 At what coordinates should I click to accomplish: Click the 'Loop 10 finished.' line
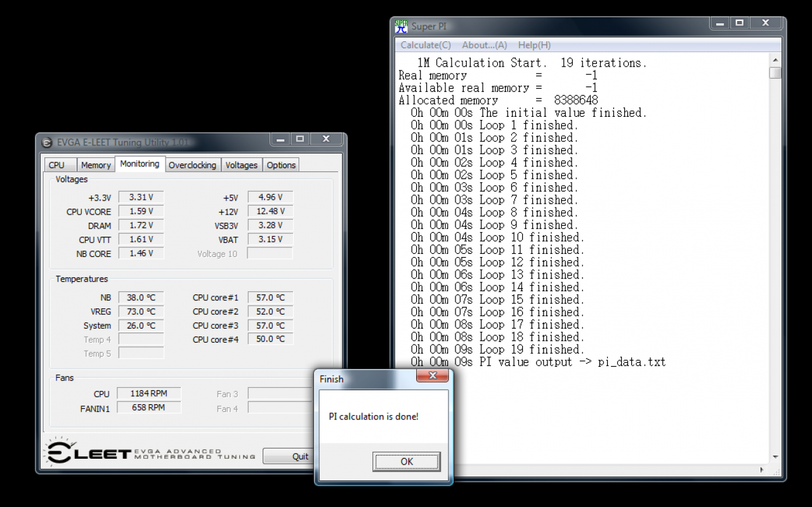point(497,237)
